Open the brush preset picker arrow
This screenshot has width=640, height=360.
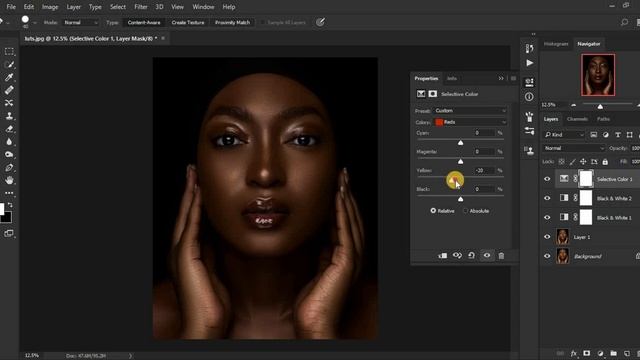35,23
